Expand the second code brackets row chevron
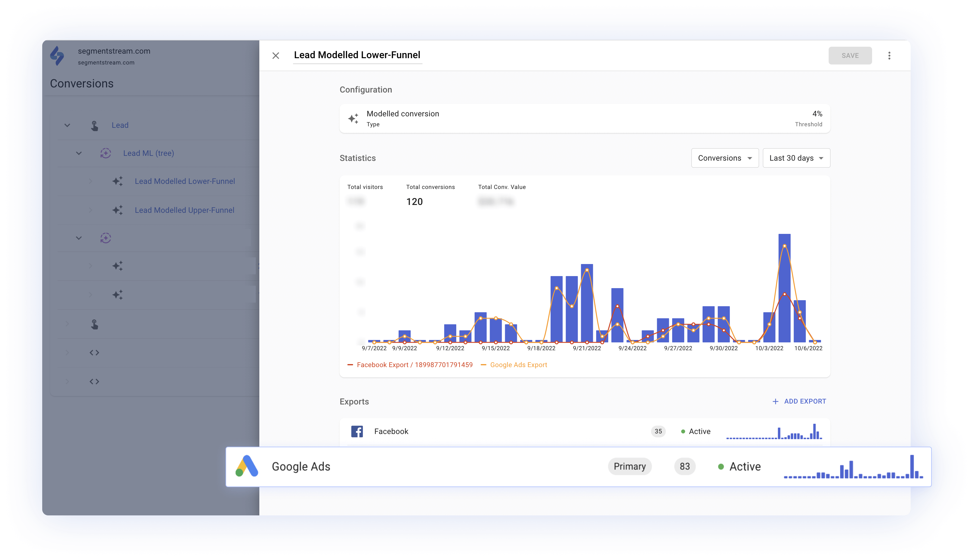The image size is (974, 560). pyautogui.click(x=67, y=381)
